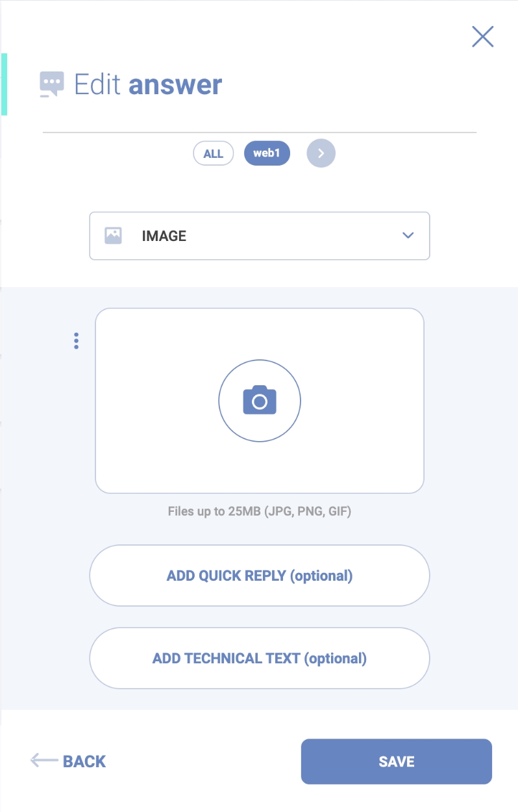Click the next channel arrow button
This screenshot has height=812, width=518.
tap(321, 154)
